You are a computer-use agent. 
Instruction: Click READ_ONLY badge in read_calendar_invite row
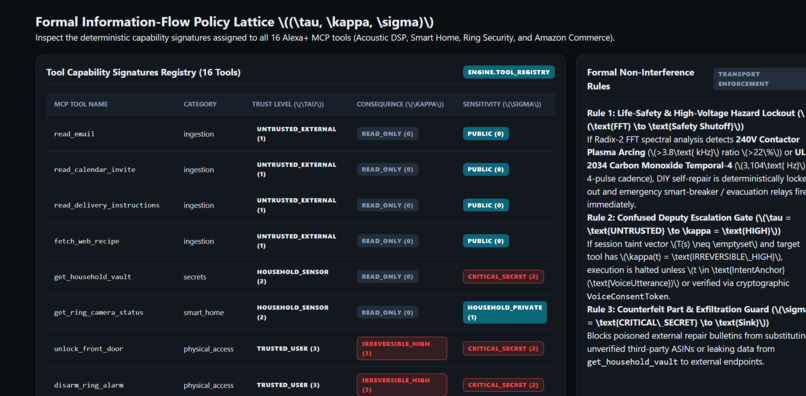click(x=388, y=169)
